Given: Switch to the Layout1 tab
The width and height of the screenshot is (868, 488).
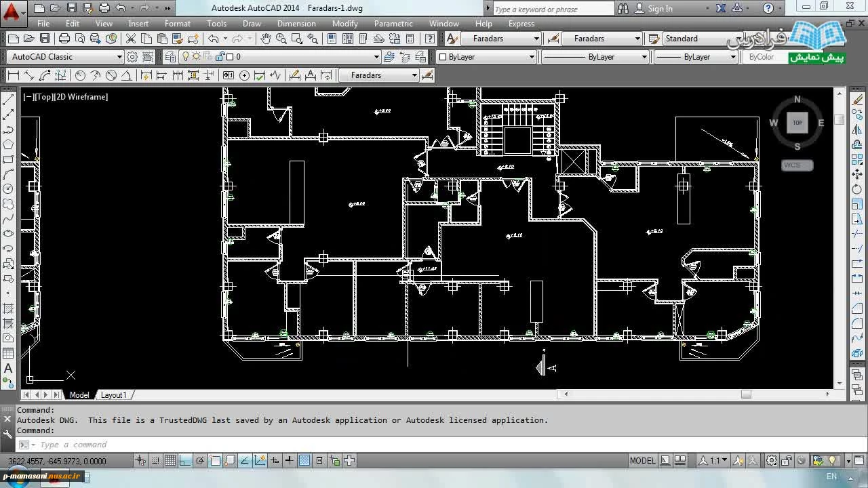Looking at the screenshot, I should tap(113, 394).
